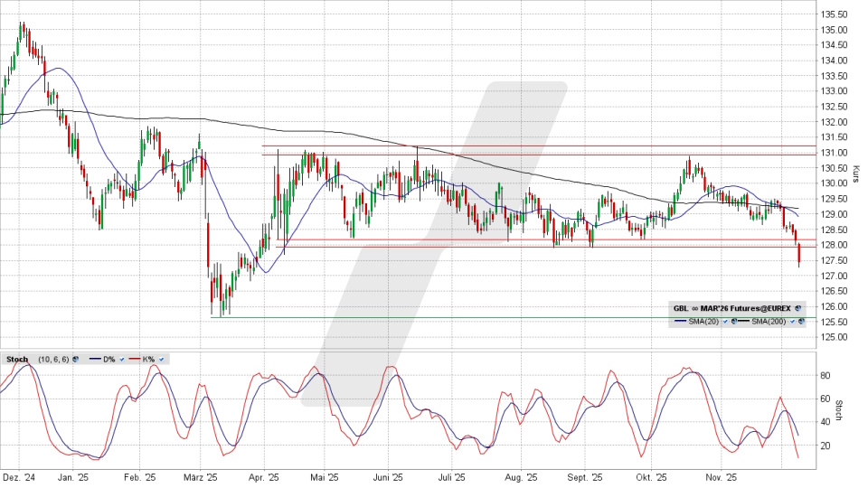Click the Juni '25 date label
The width and height of the screenshot is (868, 488).
[389, 477]
